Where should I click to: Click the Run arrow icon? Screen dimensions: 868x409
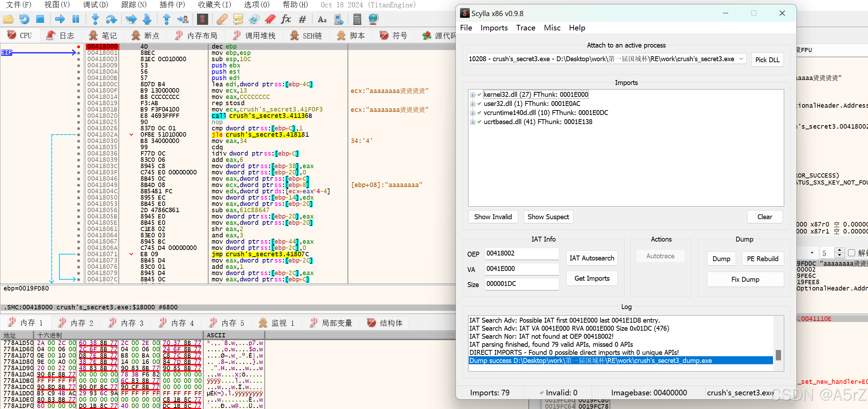60,19
